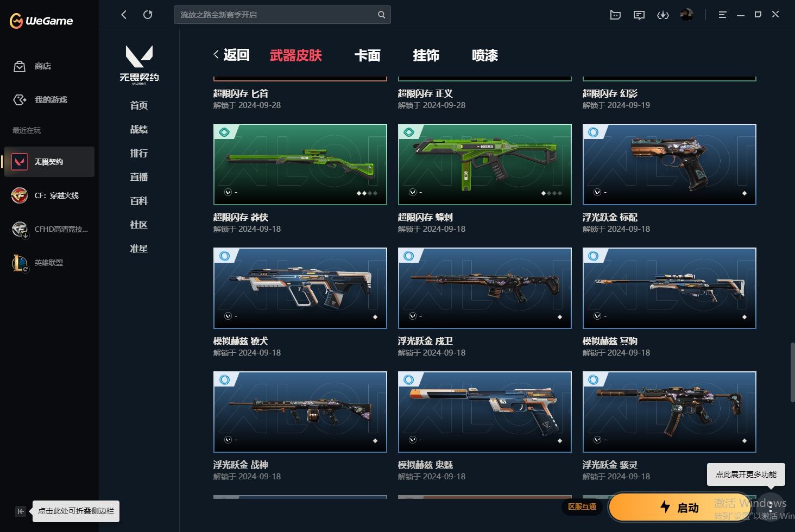This screenshot has height=532, width=795.
Task: Click the 超限闪存 匕首 title text
Action: click(x=241, y=93)
